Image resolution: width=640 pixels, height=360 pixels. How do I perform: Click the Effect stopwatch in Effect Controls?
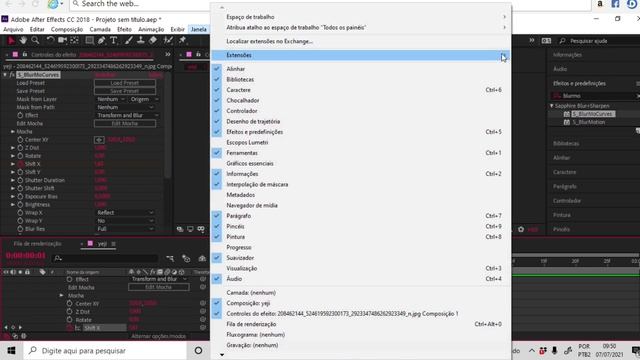click(20, 116)
